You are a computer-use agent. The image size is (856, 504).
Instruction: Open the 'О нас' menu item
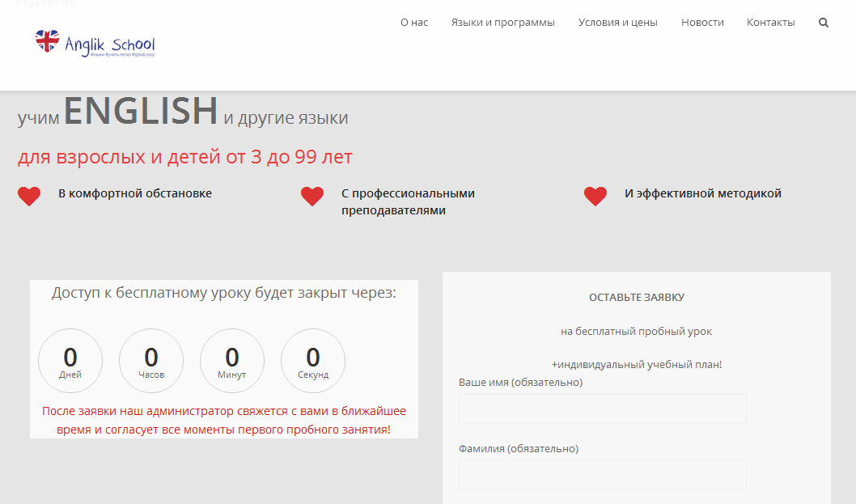tap(414, 23)
